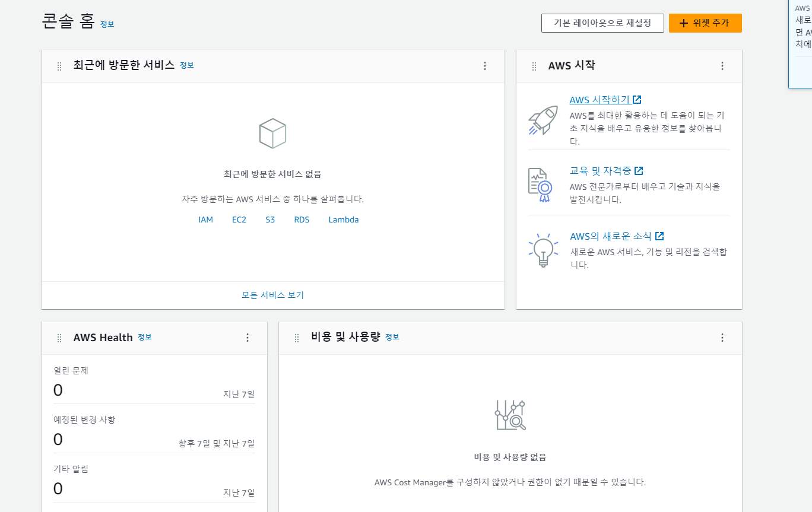Click 정보 link next to AWS Health

coord(145,337)
